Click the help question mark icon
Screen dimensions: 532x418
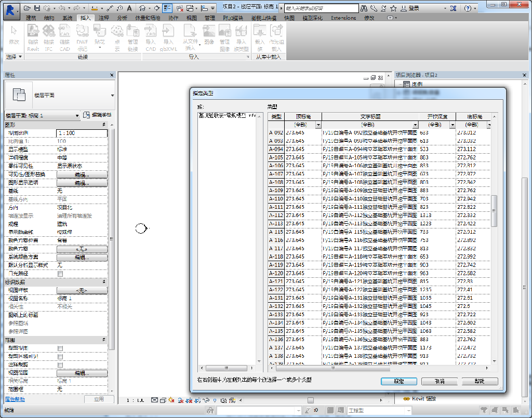(468, 8)
